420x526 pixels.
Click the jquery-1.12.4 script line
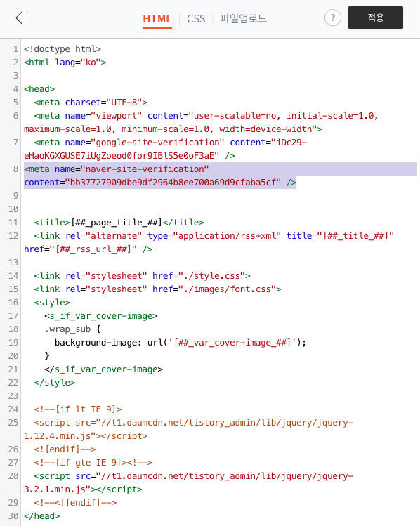pos(188,429)
